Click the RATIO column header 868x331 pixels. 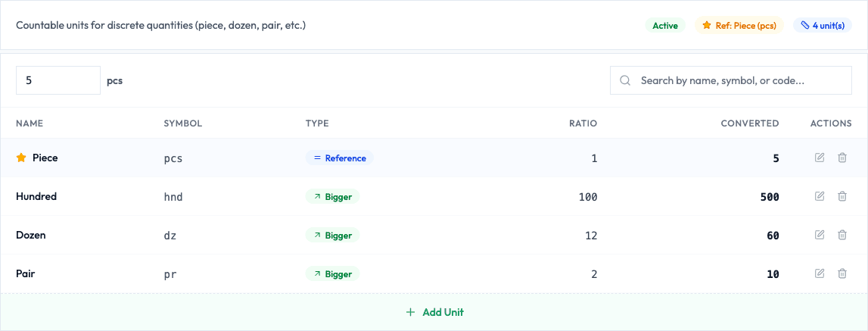pyautogui.click(x=583, y=123)
